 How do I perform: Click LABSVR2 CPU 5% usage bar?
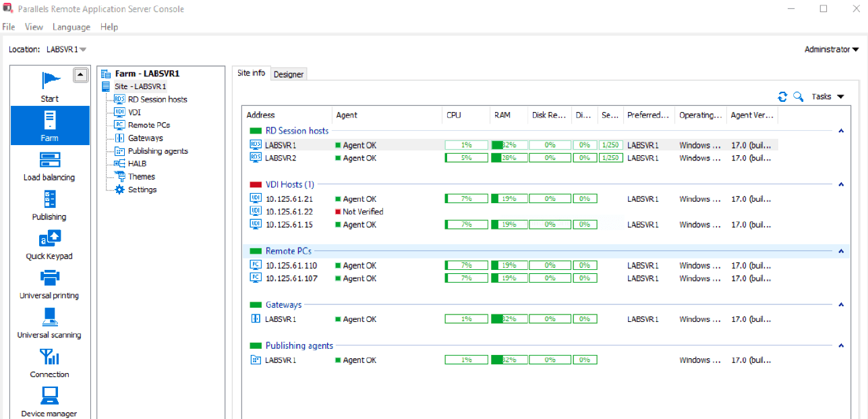[x=466, y=158]
